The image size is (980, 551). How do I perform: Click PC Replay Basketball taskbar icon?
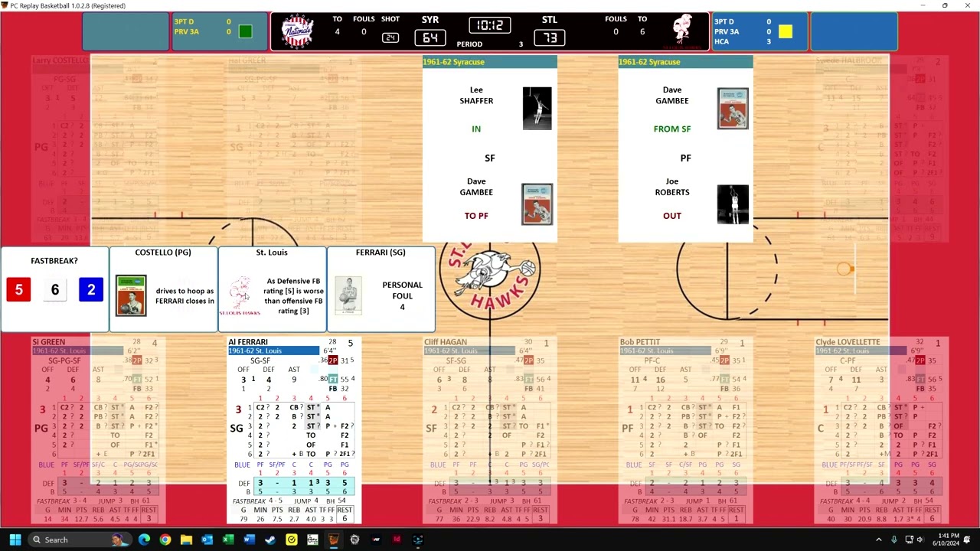pos(334,540)
